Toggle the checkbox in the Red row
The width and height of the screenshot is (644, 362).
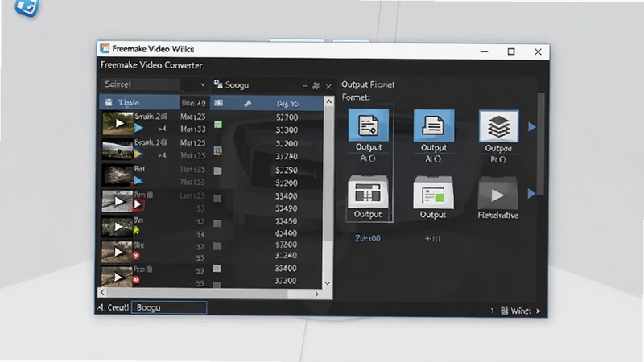click(217, 171)
